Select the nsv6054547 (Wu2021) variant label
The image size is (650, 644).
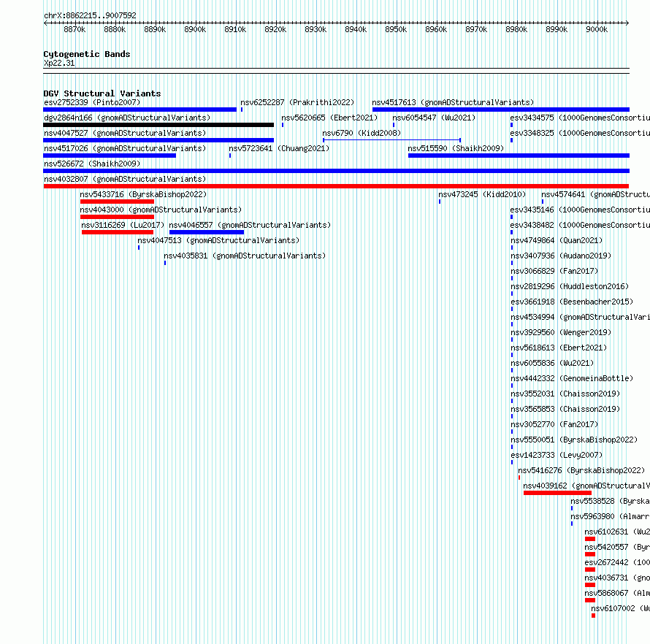(434, 118)
